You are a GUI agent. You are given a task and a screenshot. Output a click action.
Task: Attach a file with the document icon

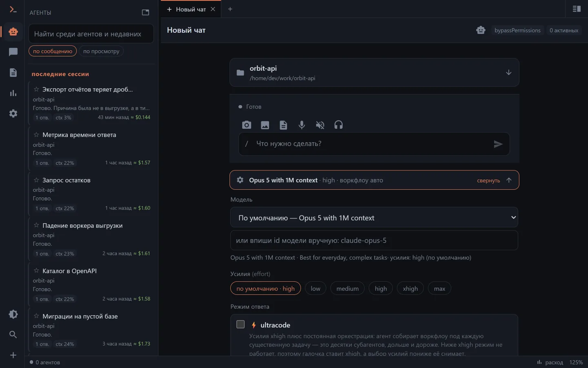[x=283, y=125]
